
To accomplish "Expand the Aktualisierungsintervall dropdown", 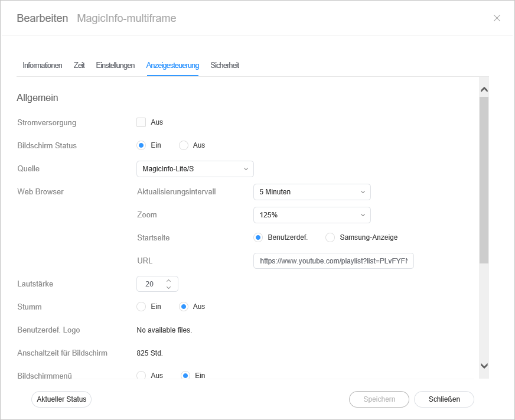I will pyautogui.click(x=311, y=192).
